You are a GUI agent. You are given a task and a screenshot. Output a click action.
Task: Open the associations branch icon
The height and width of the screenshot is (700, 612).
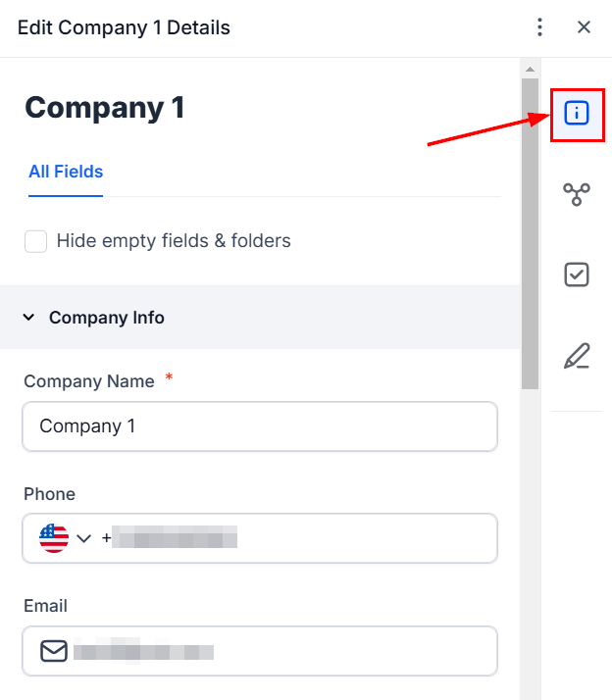[577, 194]
